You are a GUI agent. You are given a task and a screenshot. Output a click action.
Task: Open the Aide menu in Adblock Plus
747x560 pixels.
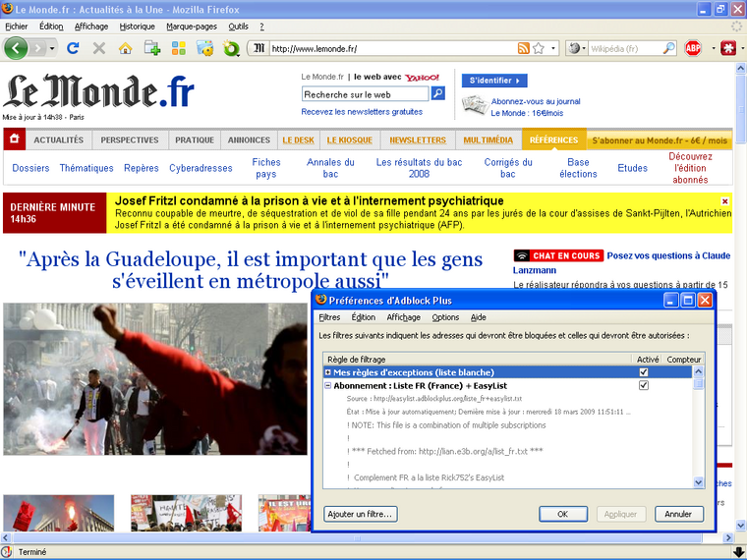(479, 317)
